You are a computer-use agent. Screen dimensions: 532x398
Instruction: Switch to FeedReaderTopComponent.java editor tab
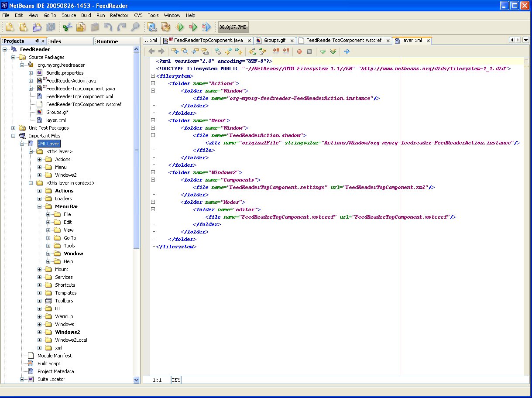[x=208, y=41]
